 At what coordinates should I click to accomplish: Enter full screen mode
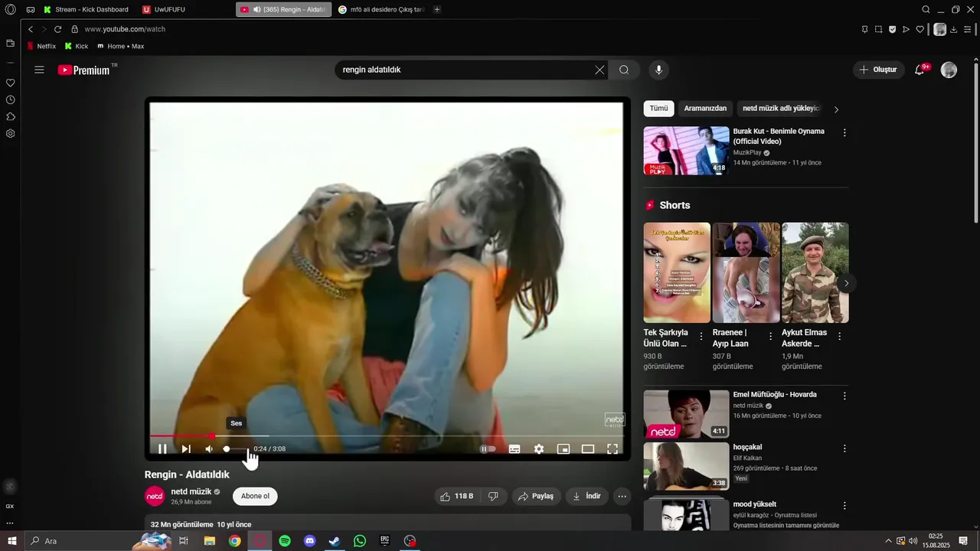click(x=612, y=449)
